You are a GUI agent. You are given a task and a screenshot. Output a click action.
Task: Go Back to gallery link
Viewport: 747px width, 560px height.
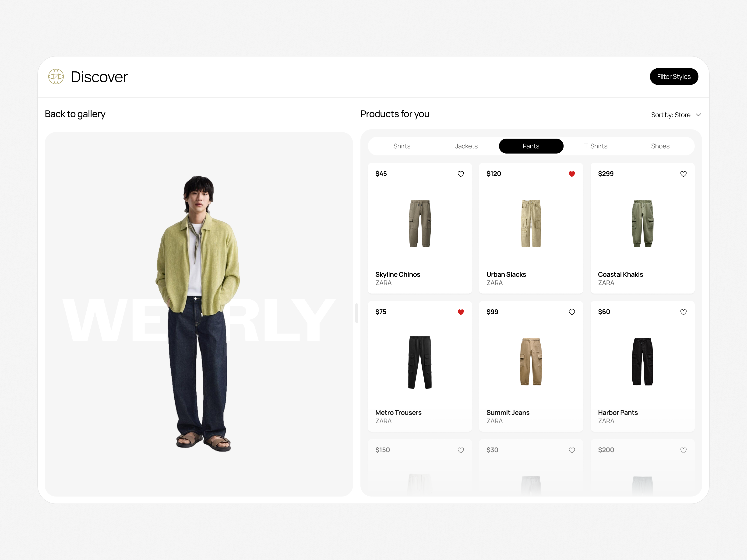pos(75,114)
